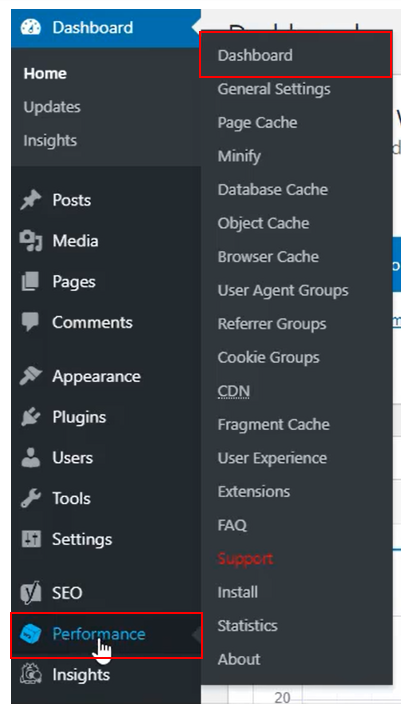Image resolution: width=401 pixels, height=710 pixels.
Task: Click the Posts pushpin icon
Action: pos(31,200)
